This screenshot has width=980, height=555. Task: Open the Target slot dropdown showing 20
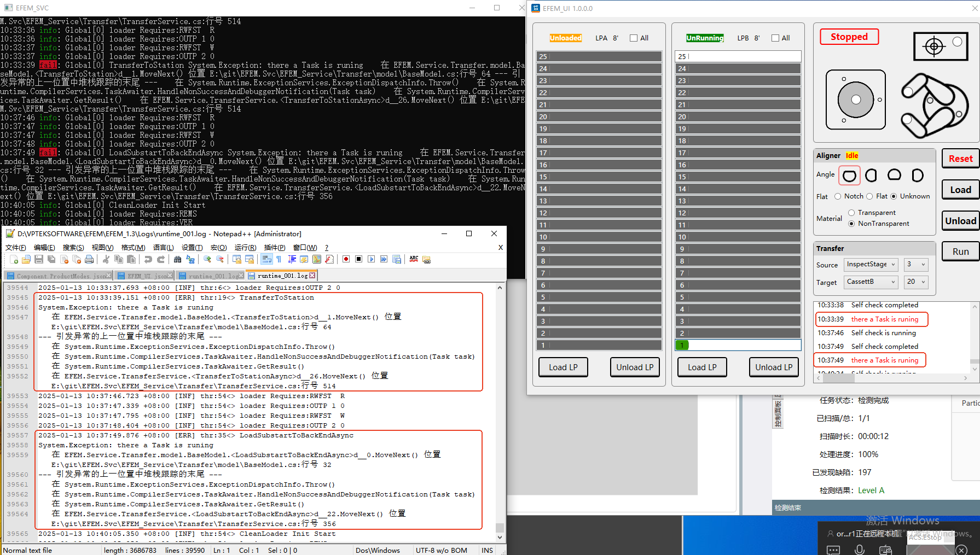coord(916,282)
